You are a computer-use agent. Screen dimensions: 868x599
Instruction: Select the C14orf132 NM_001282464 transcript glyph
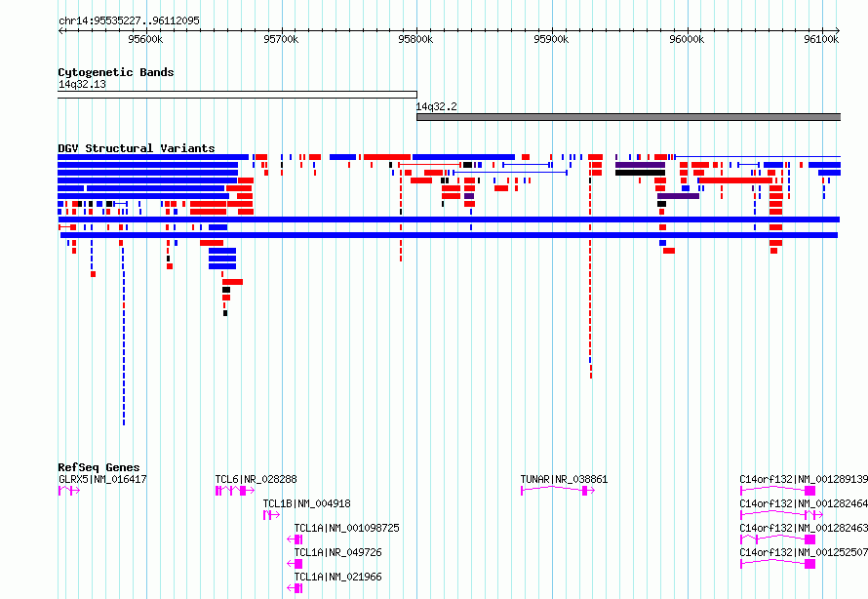point(781,515)
